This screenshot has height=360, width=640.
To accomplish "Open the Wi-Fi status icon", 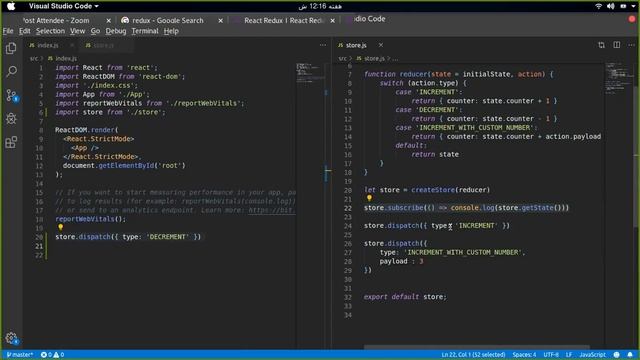I will pos(598,6).
